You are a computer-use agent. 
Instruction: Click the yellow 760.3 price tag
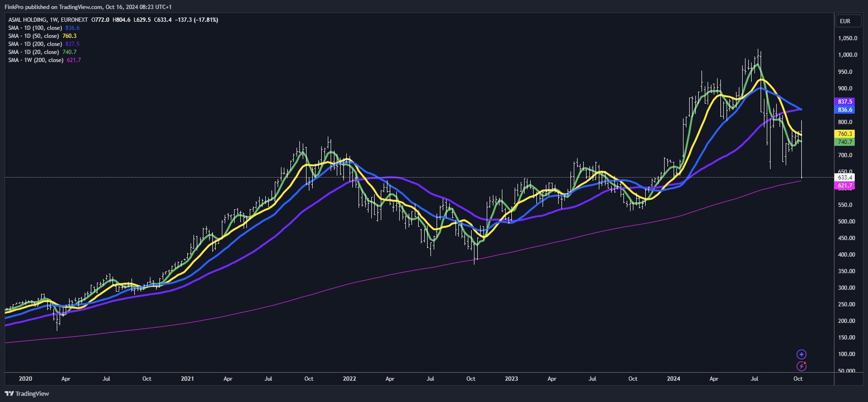tap(845, 134)
